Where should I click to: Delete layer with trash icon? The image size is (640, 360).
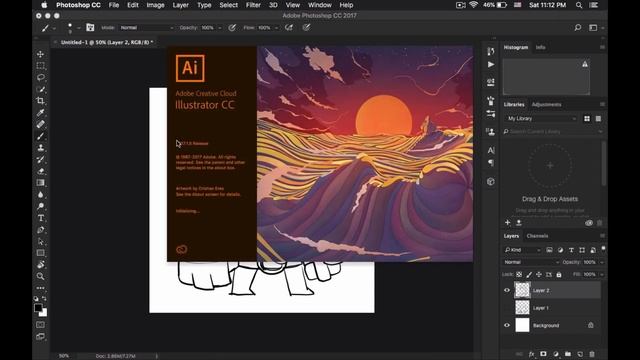592,354
